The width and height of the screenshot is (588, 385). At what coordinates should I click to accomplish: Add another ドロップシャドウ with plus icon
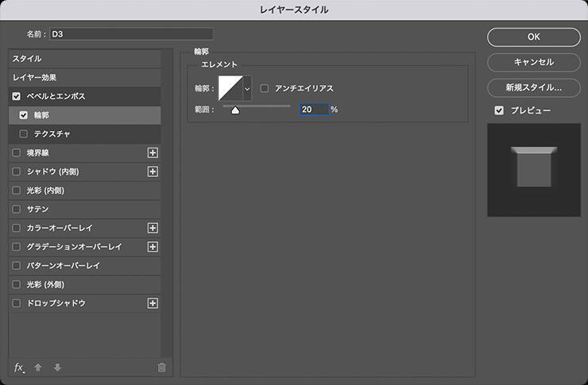[x=153, y=303]
